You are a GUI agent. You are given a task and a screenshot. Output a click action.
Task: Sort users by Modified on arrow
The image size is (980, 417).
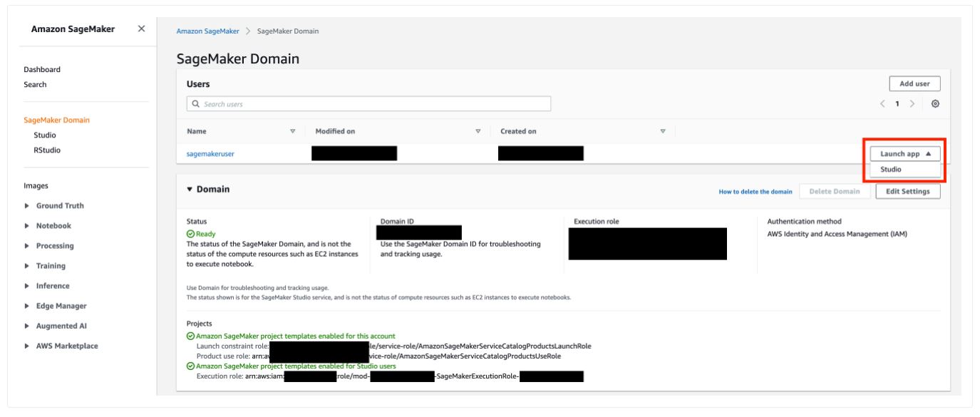pos(478,131)
